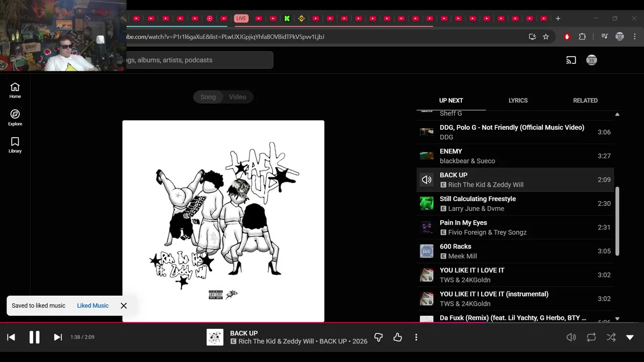Open the LYRICS tab
This screenshot has height=362, width=644.
pos(518,101)
